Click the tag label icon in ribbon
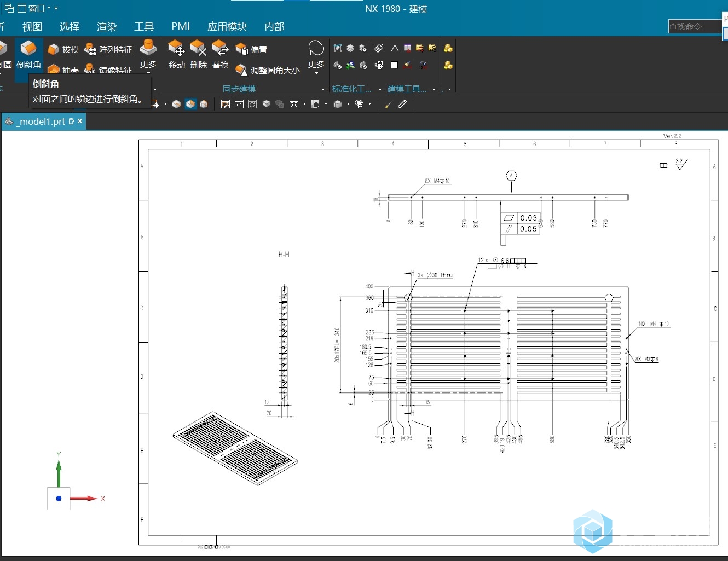The width and height of the screenshot is (728, 561). 379,48
